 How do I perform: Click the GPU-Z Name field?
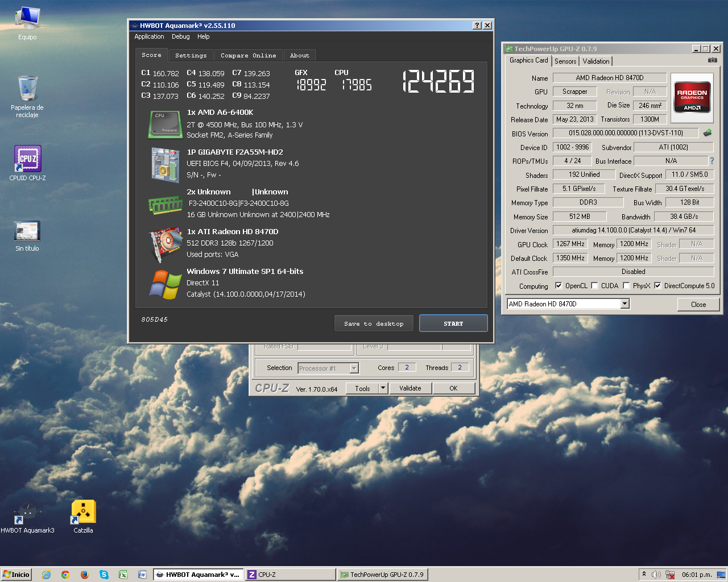(609, 78)
